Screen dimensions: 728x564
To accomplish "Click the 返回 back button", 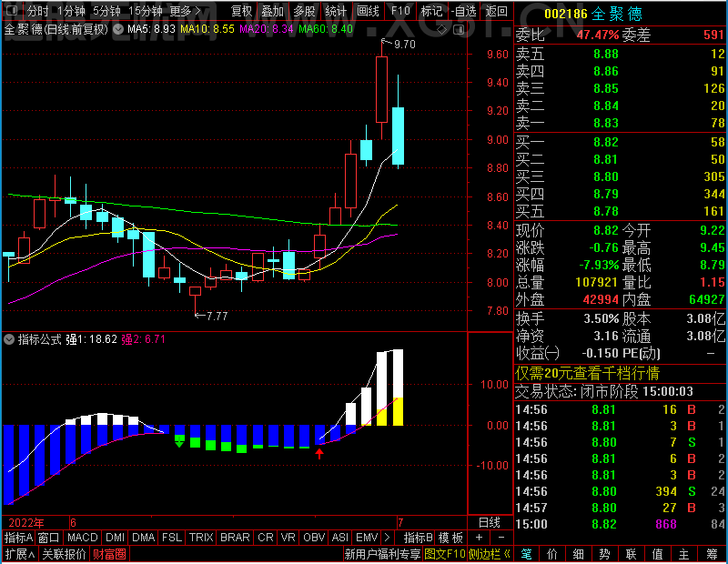I will tap(496, 11).
